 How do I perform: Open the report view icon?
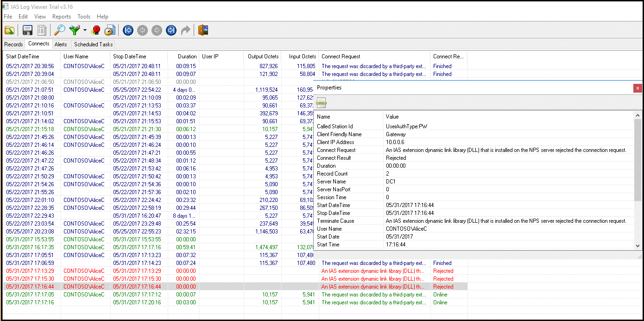[x=41, y=30]
